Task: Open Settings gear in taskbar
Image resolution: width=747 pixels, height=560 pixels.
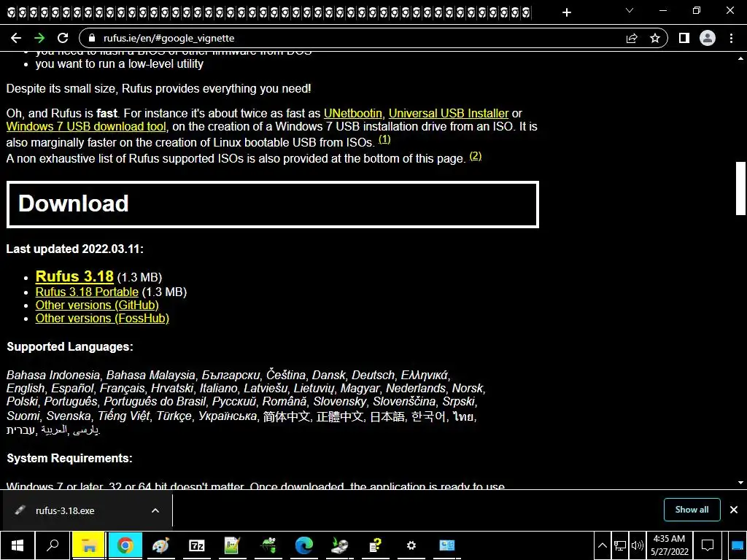Action: pyautogui.click(x=411, y=545)
